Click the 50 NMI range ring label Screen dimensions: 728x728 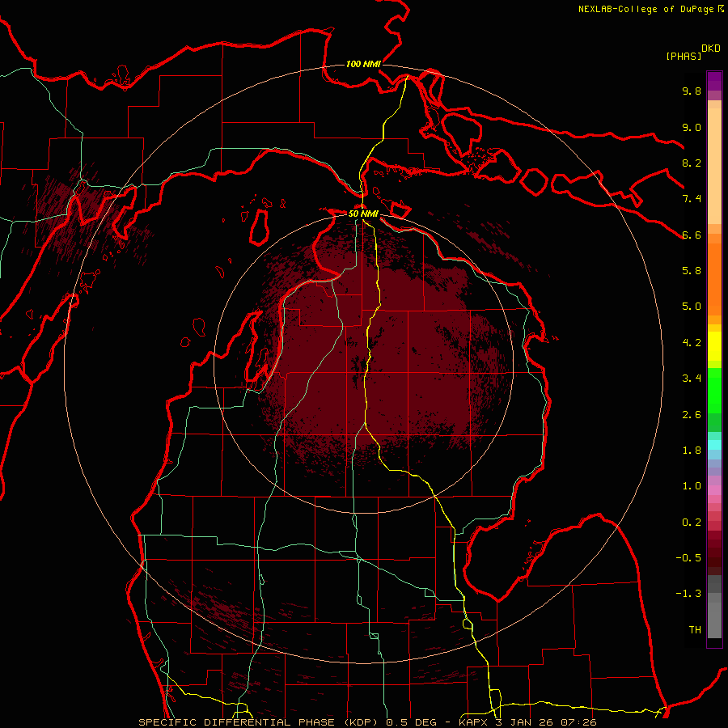click(363, 214)
